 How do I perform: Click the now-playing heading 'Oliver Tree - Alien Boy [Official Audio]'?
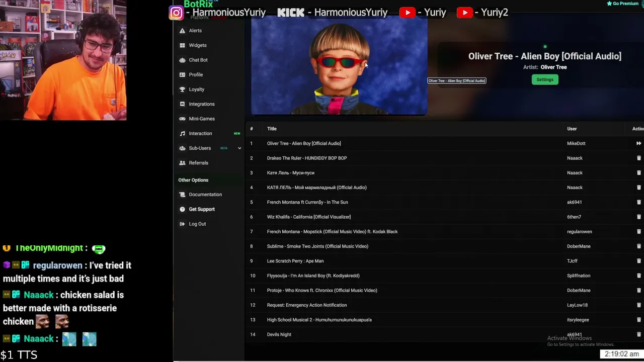[x=545, y=56]
